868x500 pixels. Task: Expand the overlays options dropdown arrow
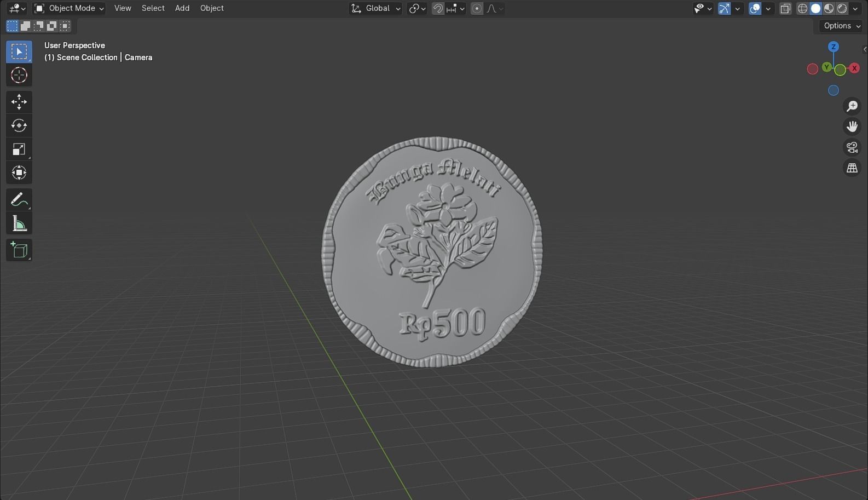click(768, 8)
